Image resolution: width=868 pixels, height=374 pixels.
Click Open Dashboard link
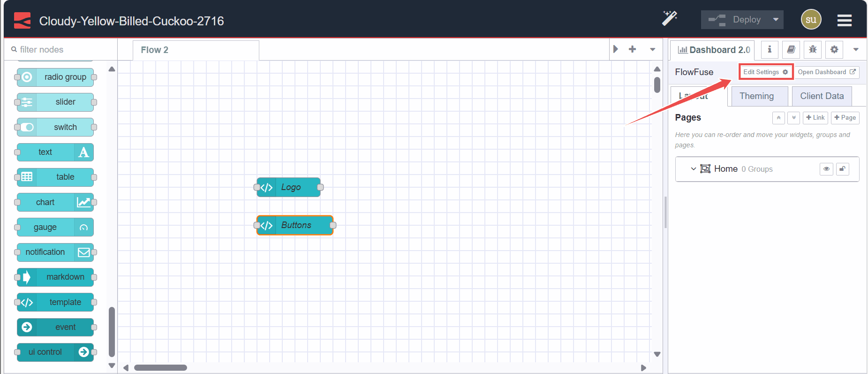(x=826, y=72)
